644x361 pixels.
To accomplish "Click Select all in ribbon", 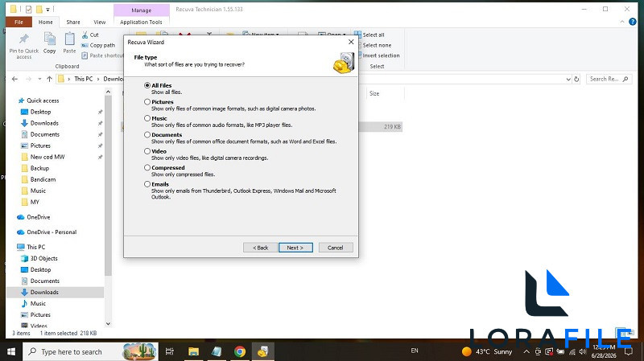I will [369, 35].
